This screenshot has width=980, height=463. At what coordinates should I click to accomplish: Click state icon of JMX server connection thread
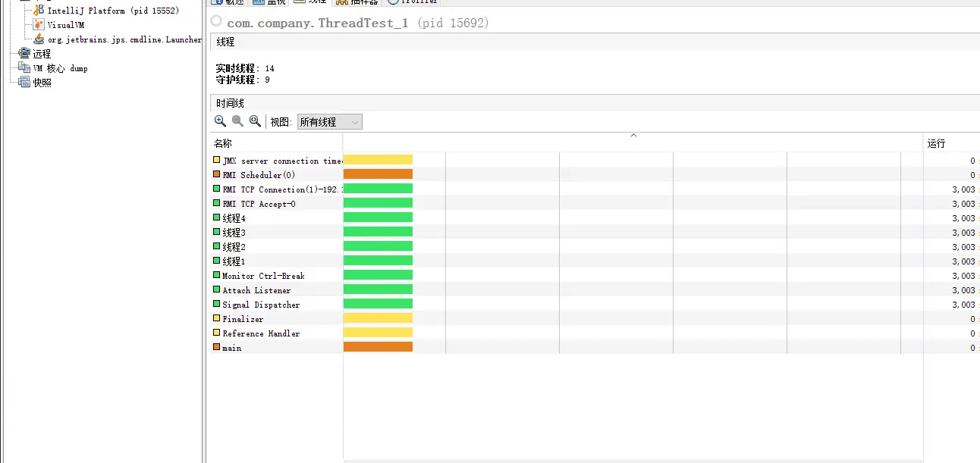click(x=217, y=160)
